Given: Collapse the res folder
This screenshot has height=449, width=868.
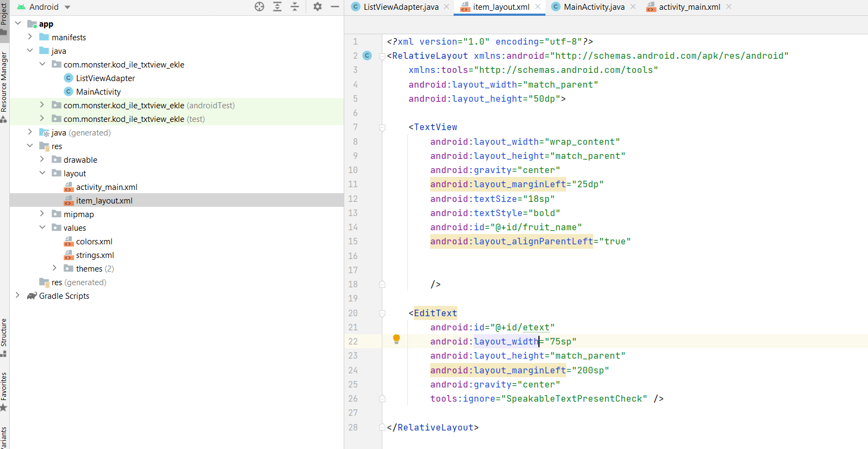Looking at the screenshot, I should (30, 146).
